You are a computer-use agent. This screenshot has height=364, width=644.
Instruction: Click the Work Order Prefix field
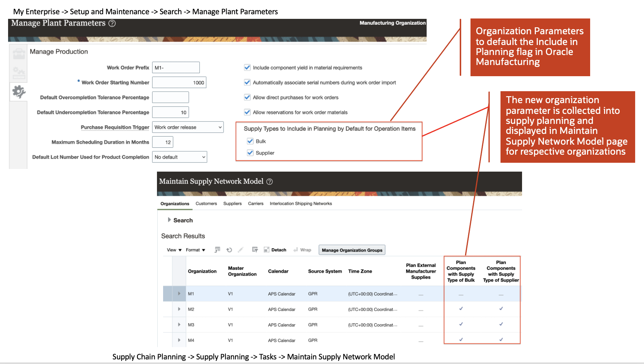click(x=176, y=67)
